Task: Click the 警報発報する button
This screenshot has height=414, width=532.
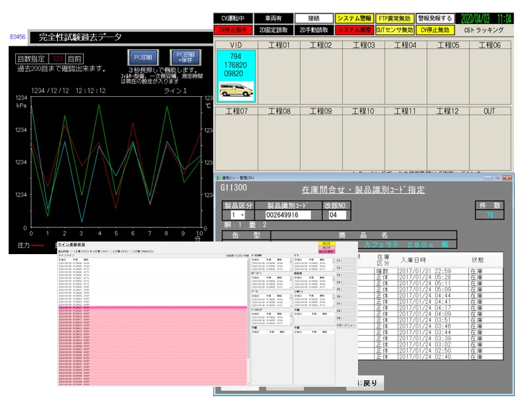Action: (435, 19)
